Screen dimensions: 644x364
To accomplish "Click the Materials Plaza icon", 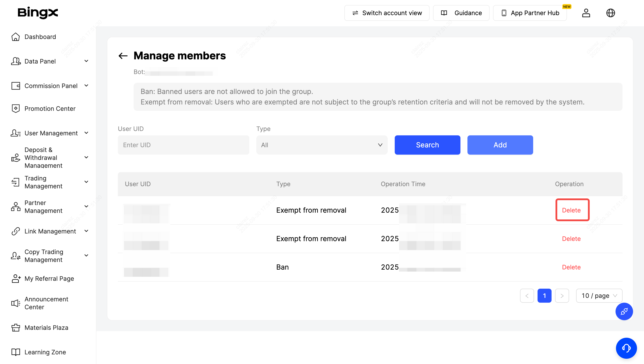I will (x=16, y=327).
